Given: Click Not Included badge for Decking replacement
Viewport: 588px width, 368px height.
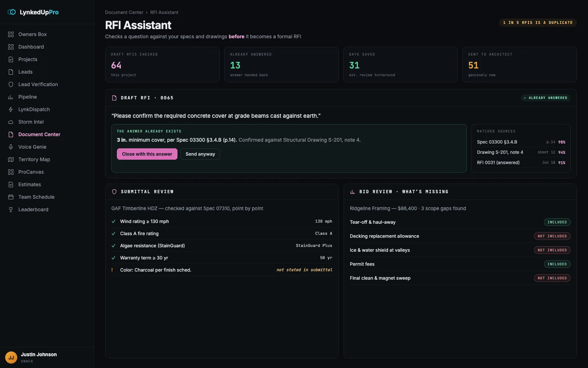Looking at the screenshot, I should point(552,236).
